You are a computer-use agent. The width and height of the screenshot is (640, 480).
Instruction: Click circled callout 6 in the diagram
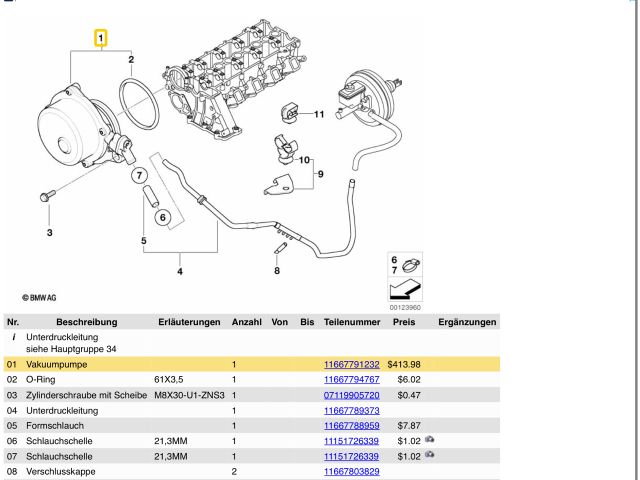(163, 217)
